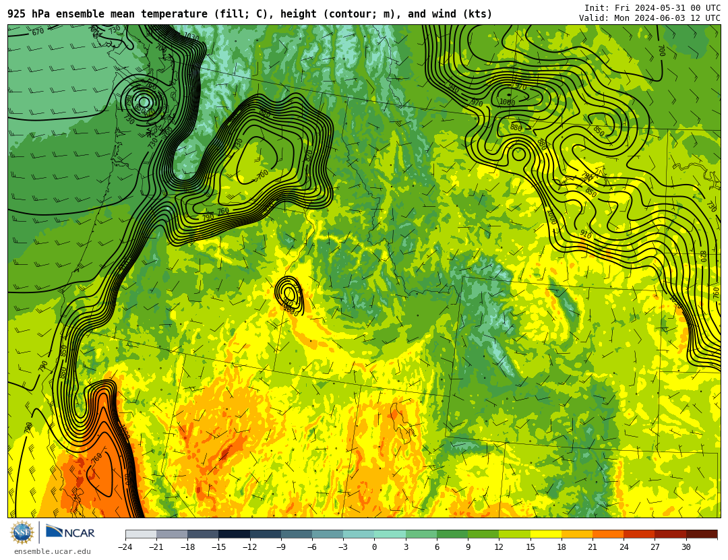Pick the orange colorbar swatch between 21 and 24
This screenshot has height=560, width=728.
[x=608, y=534]
